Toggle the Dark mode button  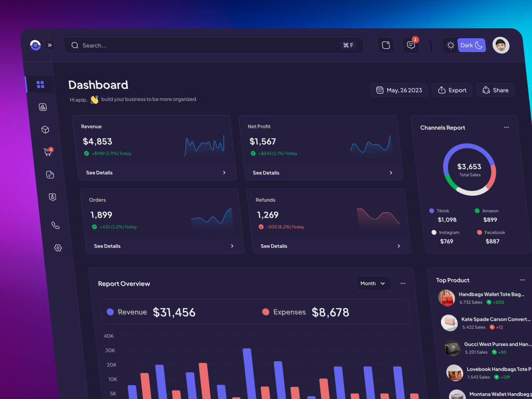click(x=471, y=45)
